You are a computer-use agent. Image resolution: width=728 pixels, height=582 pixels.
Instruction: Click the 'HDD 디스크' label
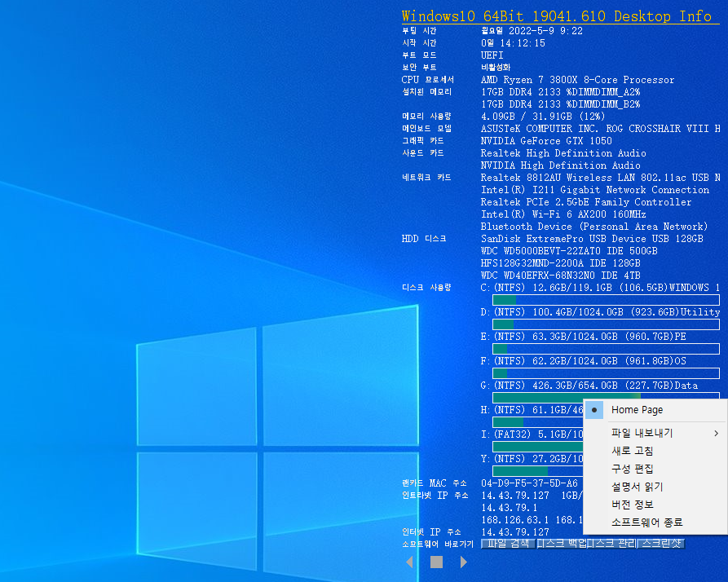[x=424, y=239]
